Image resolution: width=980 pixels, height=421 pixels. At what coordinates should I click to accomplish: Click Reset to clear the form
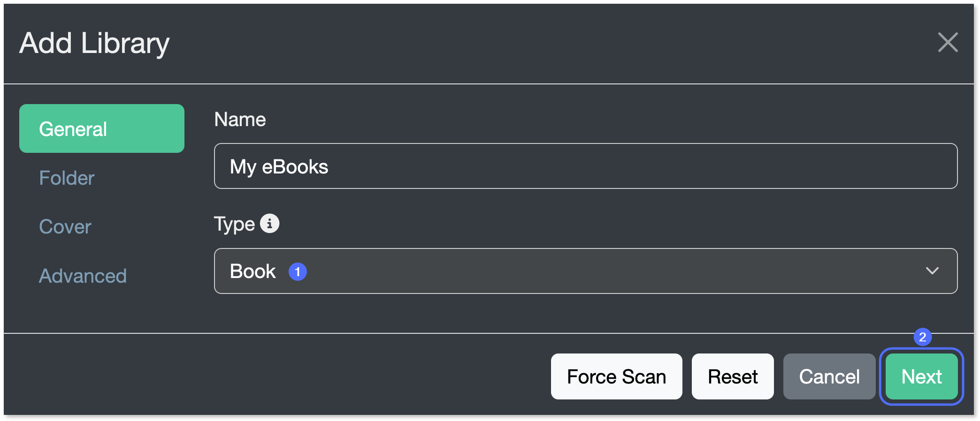click(733, 376)
